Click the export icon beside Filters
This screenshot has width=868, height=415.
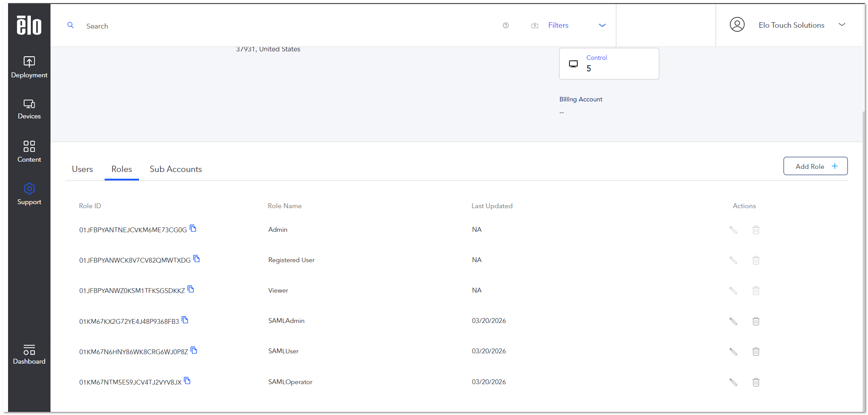pyautogui.click(x=535, y=25)
